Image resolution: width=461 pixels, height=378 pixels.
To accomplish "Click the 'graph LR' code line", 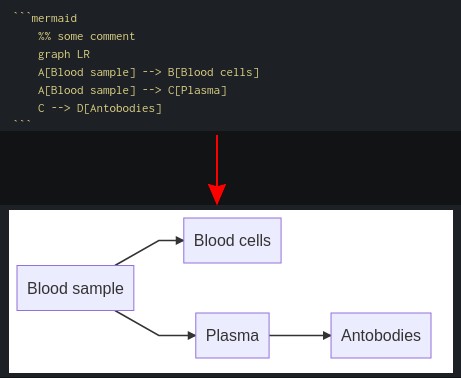I will pos(64,54).
